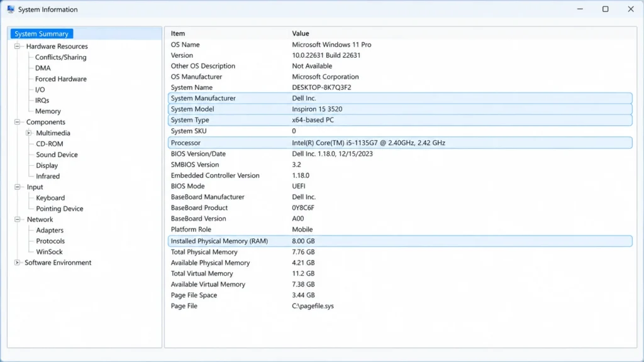644x362 pixels.
Task: Expand the Software Environment node
Action: 17,262
